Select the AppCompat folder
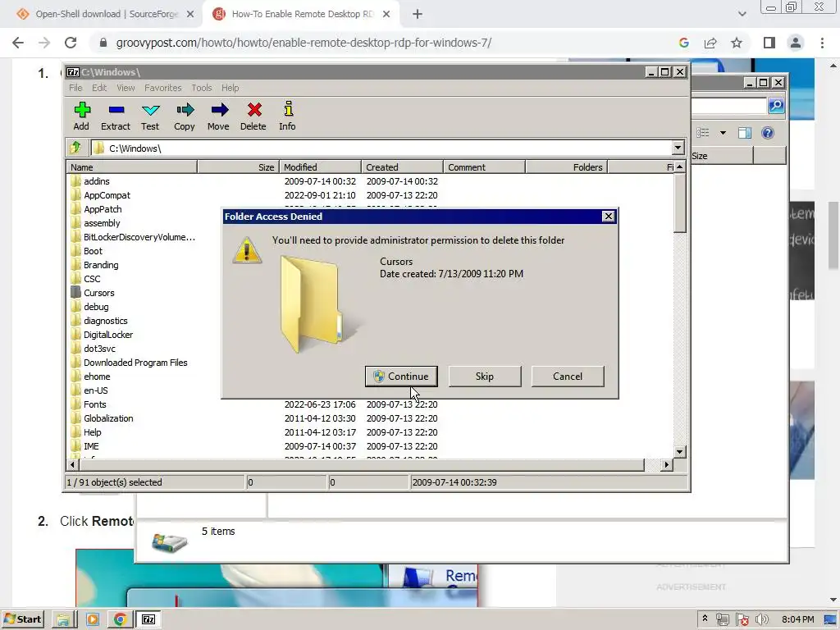840x630 pixels. pyautogui.click(x=107, y=195)
